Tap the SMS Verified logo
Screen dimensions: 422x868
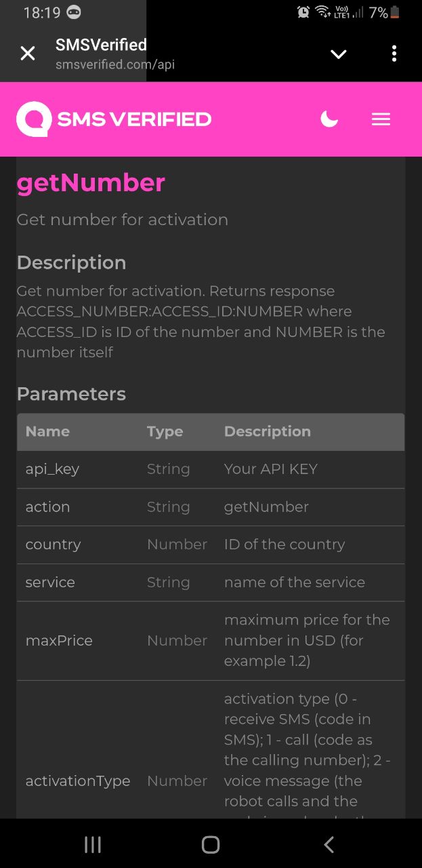(114, 119)
